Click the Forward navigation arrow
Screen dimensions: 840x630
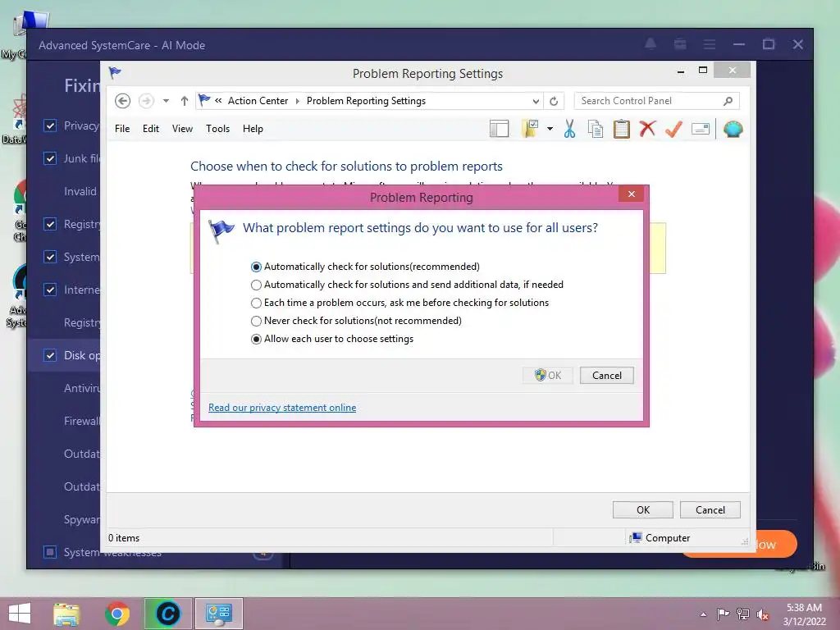[146, 101]
